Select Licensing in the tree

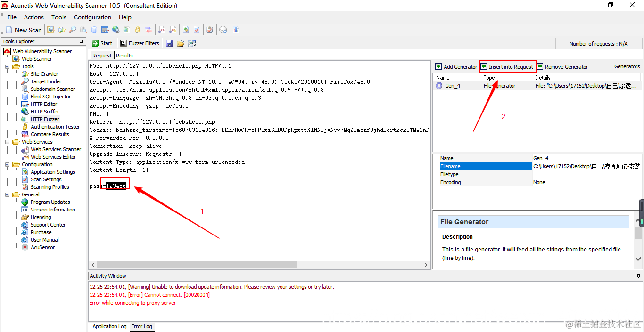point(41,217)
